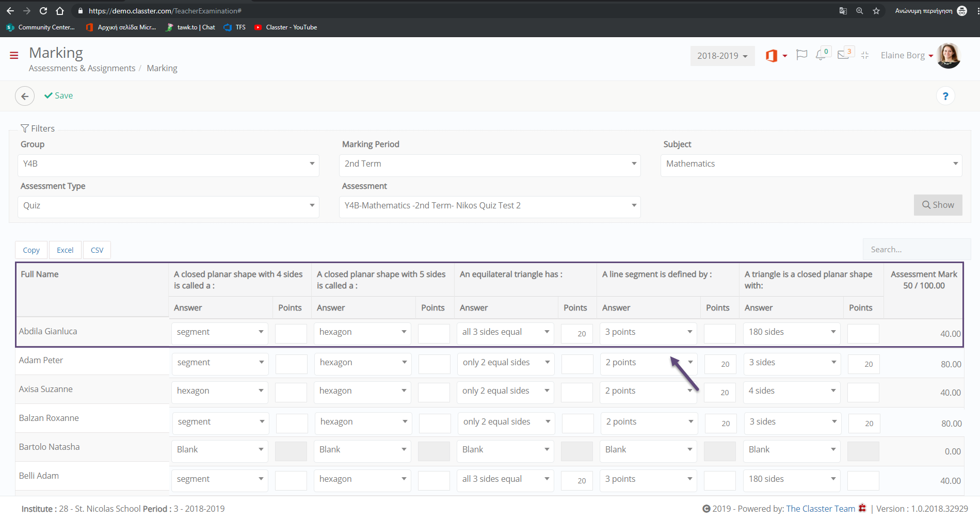This screenshot has width=980, height=520.
Task: Click Adam Peter's 80.00 assessment mark
Action: (x=951, y=364)
